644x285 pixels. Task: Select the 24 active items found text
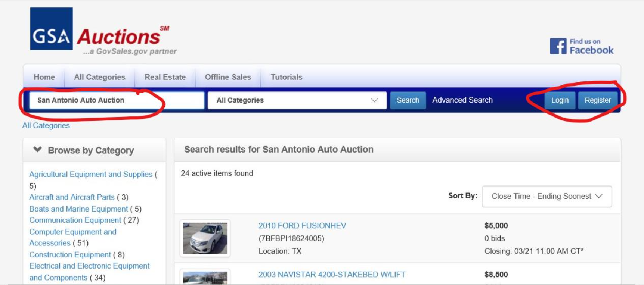pos(217,173)
